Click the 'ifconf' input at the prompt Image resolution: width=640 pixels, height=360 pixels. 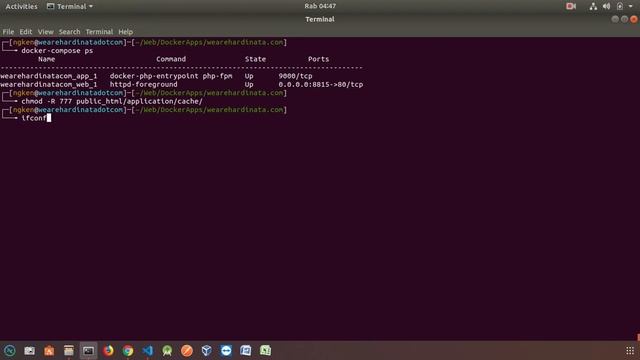34,118
